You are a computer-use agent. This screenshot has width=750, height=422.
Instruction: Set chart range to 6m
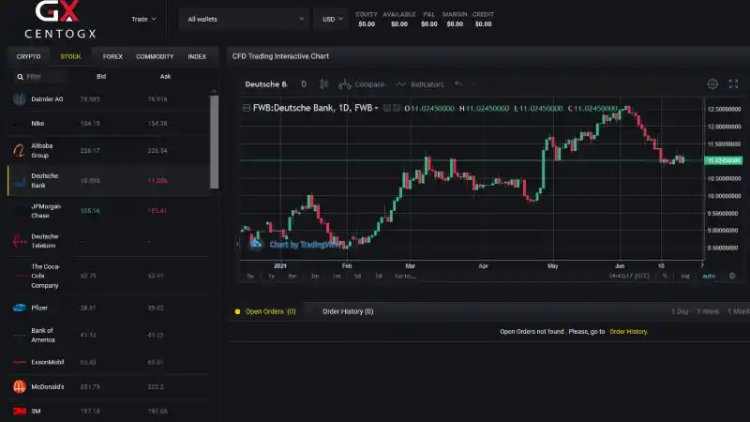[x=292, y=276]
